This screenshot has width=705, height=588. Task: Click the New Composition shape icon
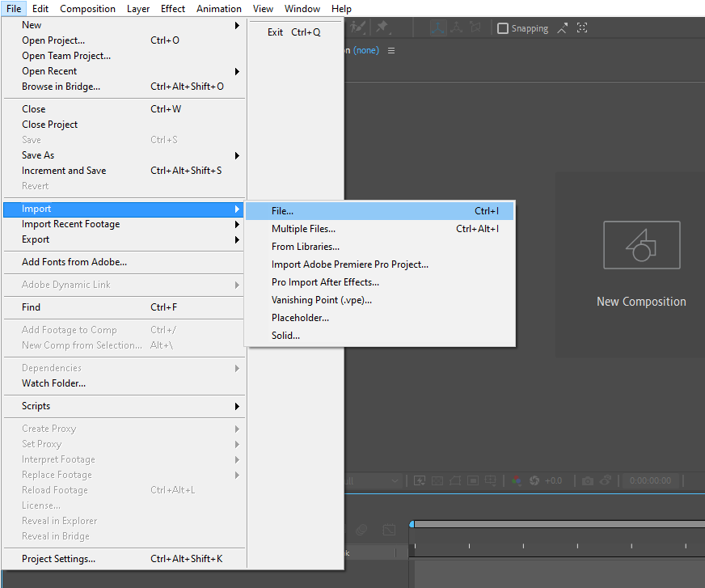point(642,245)
